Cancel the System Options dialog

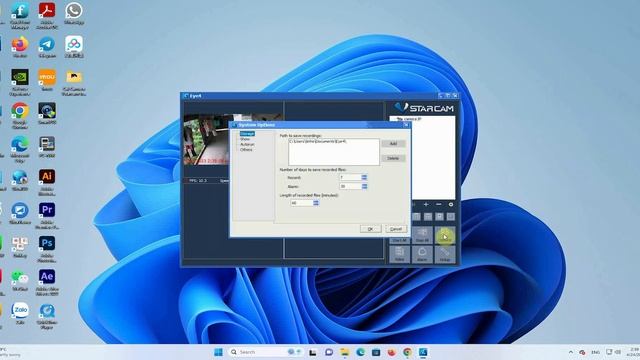click(x=396, y=229)
